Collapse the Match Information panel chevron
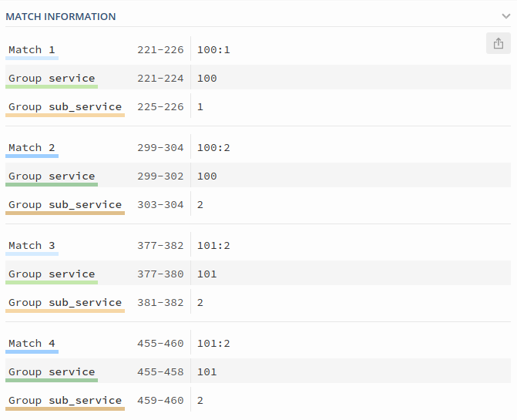Viewport: 517px width, 420px height. click(x=506, y=16)
